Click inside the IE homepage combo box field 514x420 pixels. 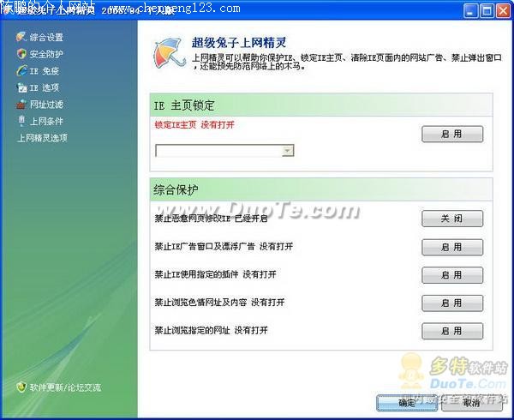click(x=218, y=151)
